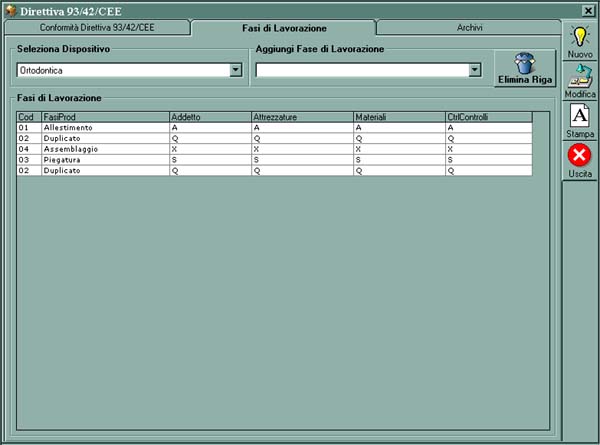The image size is (600, 445).
Task: Click the Materiali column header
Action: (x=399, y=117)
